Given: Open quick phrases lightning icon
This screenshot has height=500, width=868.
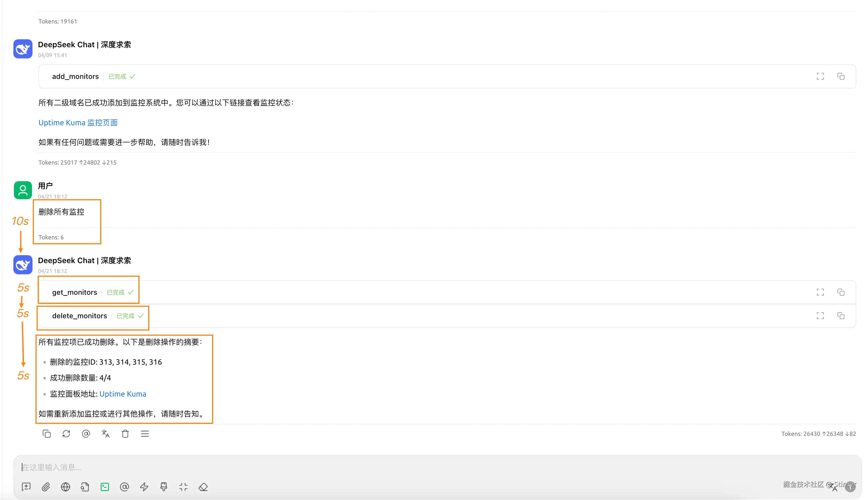Looking at the screenshot, I should click(x=144, y=487).
